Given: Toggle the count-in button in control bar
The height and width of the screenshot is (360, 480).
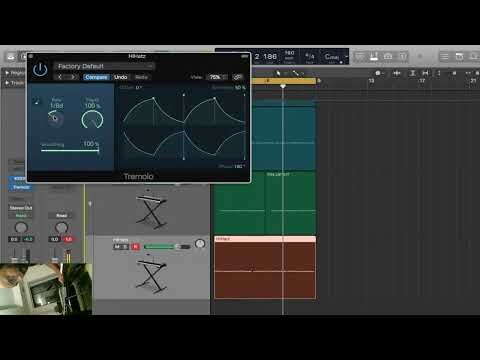Looking at the screenshot, I should coord(388,57).
